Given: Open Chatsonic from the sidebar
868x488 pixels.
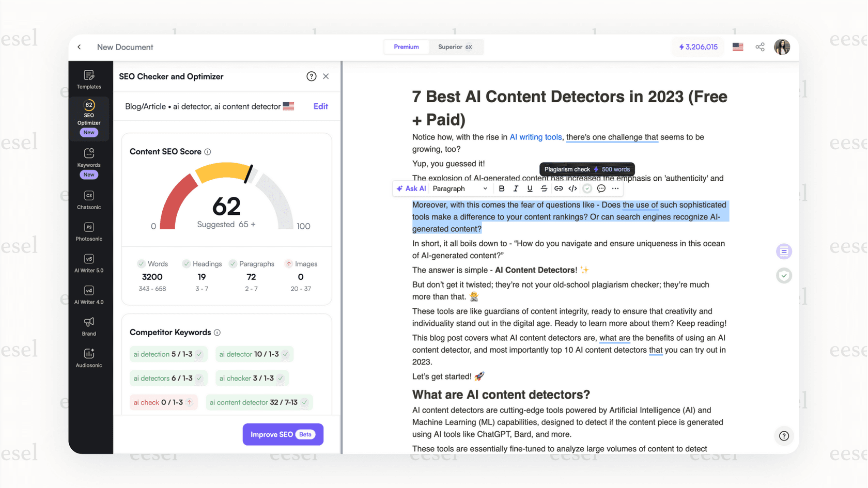Looking at the screenshot, I should pyautogui.click(x=89, y=200).
